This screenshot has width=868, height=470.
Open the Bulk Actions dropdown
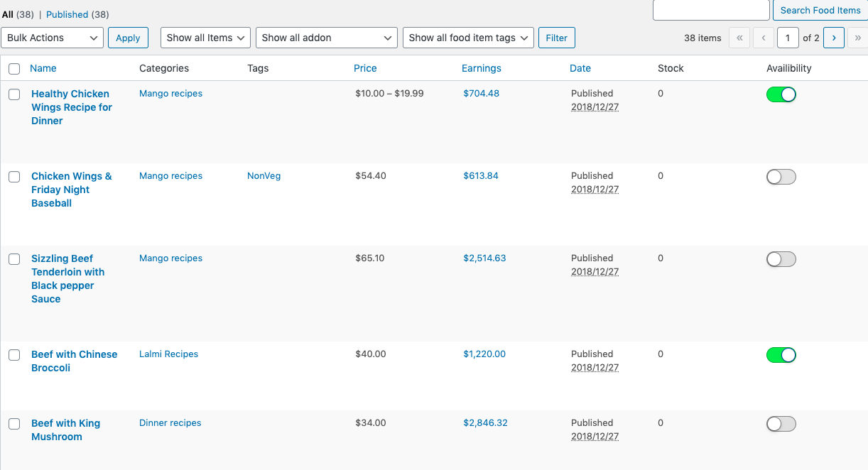click(53, 38)
